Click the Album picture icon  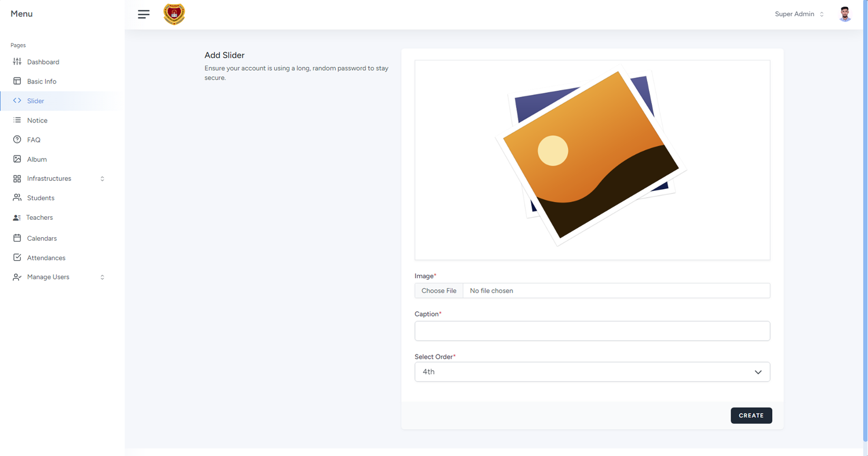(17, 159)
